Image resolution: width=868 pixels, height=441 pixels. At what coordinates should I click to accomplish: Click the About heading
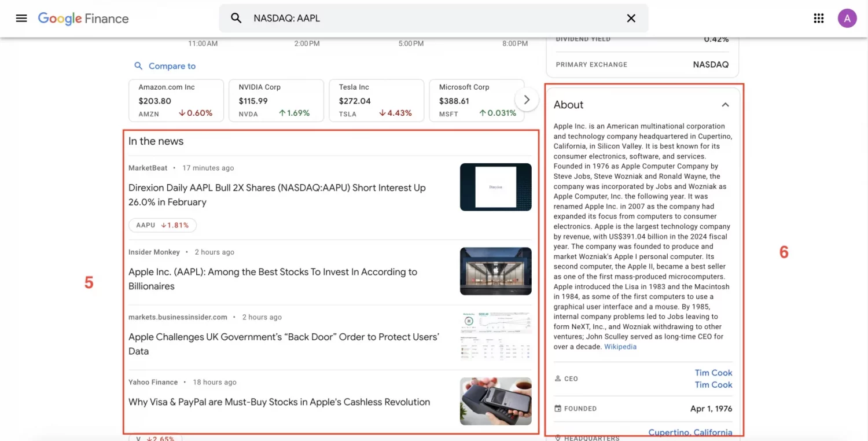[568, 105]
